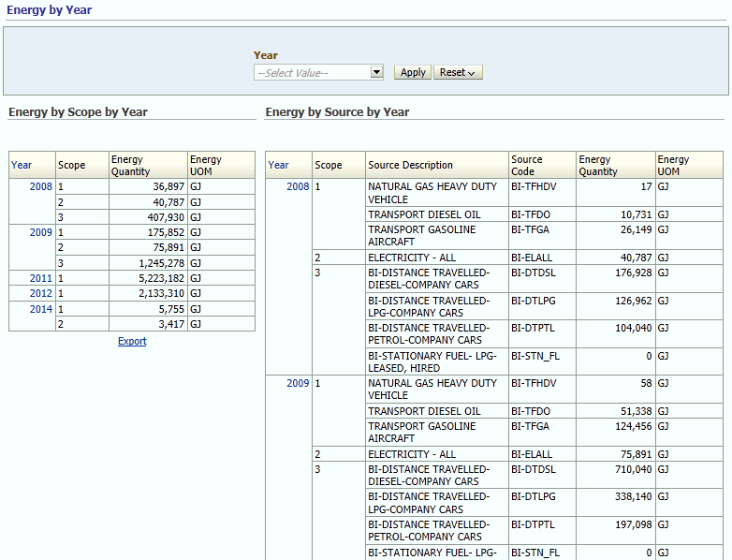Open year 2011 in Scope table

coord(41,278)
